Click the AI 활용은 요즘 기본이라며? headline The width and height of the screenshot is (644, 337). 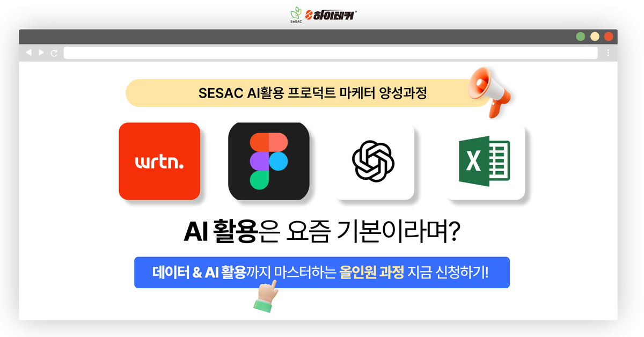(x=322, y=232)
